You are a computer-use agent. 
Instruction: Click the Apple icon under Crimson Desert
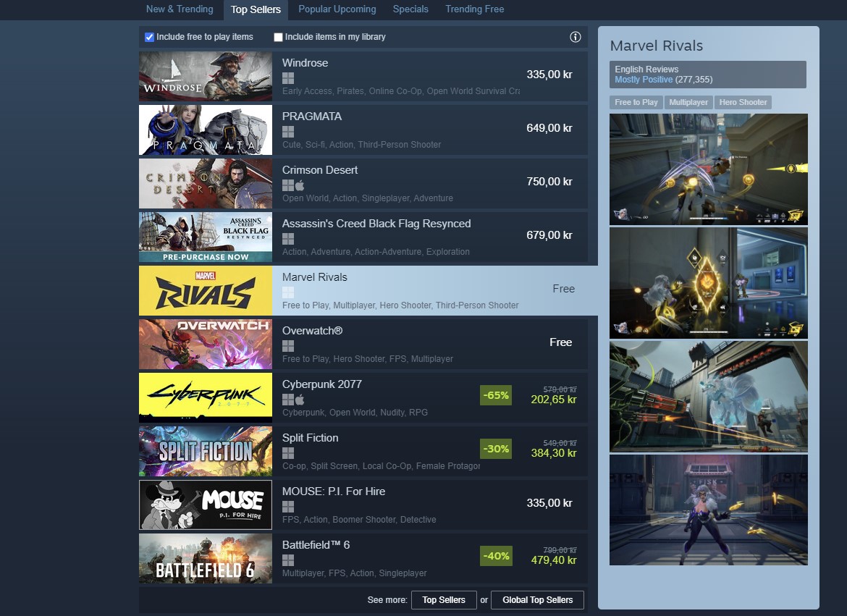click(300, 185)
